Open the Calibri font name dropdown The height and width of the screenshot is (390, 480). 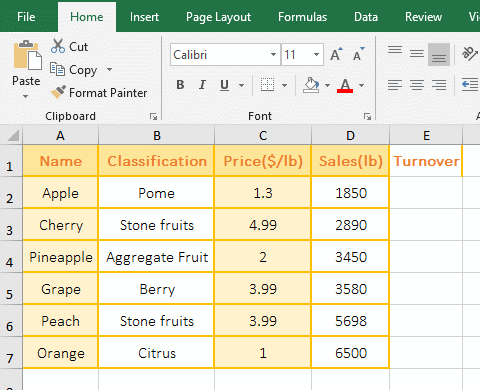click(273, 54)
